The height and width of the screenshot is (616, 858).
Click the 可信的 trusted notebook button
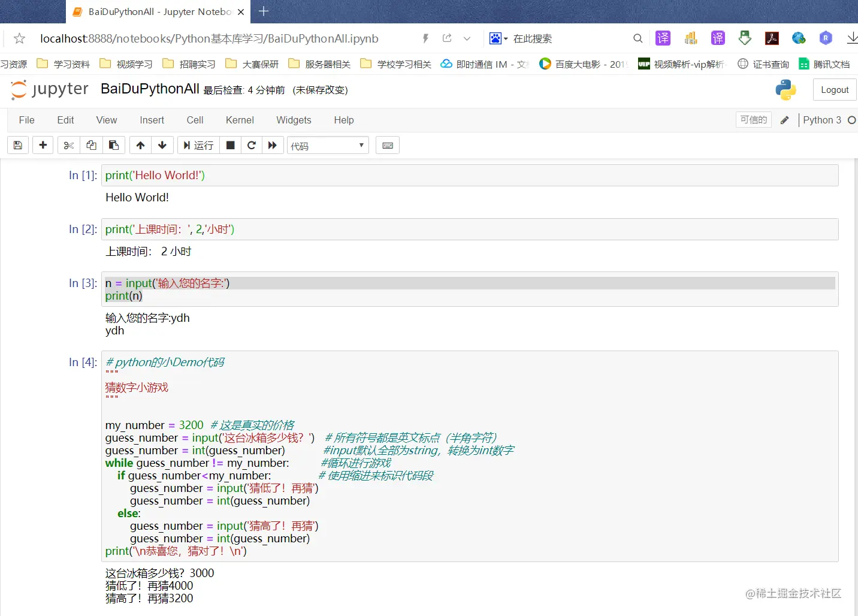[754, 120]
